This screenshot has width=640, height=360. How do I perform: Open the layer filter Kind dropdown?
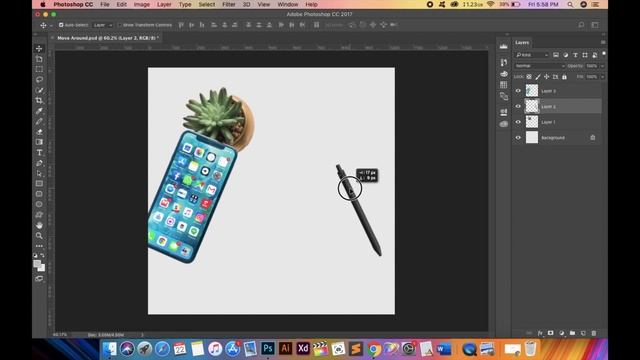532,55
